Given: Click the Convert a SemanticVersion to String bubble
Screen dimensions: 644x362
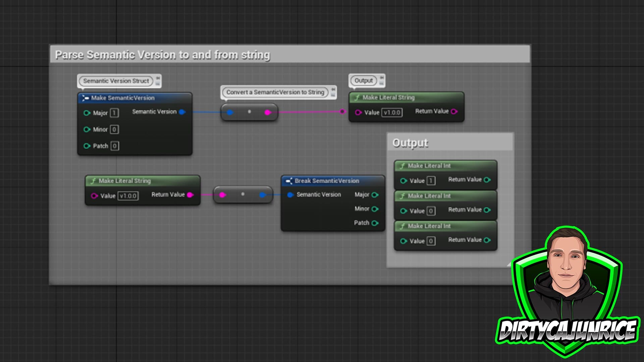Looking at the screenshot, I should pos(275,92).
